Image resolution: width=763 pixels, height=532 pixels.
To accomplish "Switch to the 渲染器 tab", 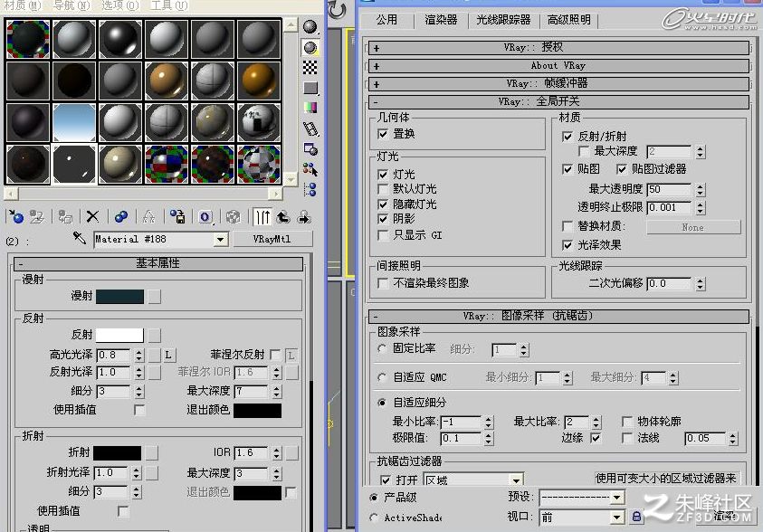I will pyautogui.click(x=441, y=20).
